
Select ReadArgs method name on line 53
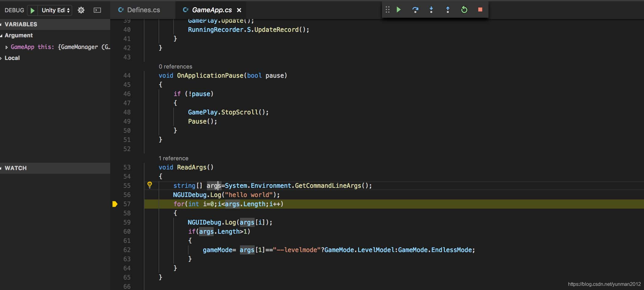[x=192, y=167]
